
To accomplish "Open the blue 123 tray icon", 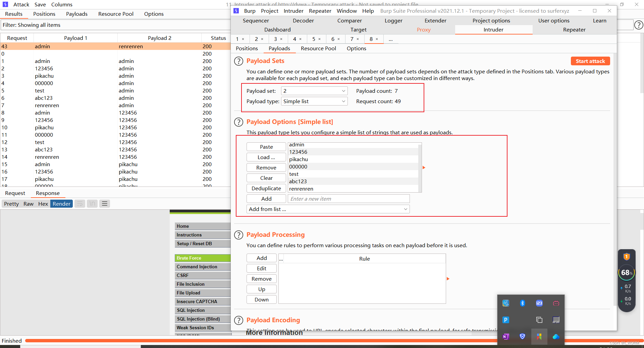I will click(x=539, y=303).
